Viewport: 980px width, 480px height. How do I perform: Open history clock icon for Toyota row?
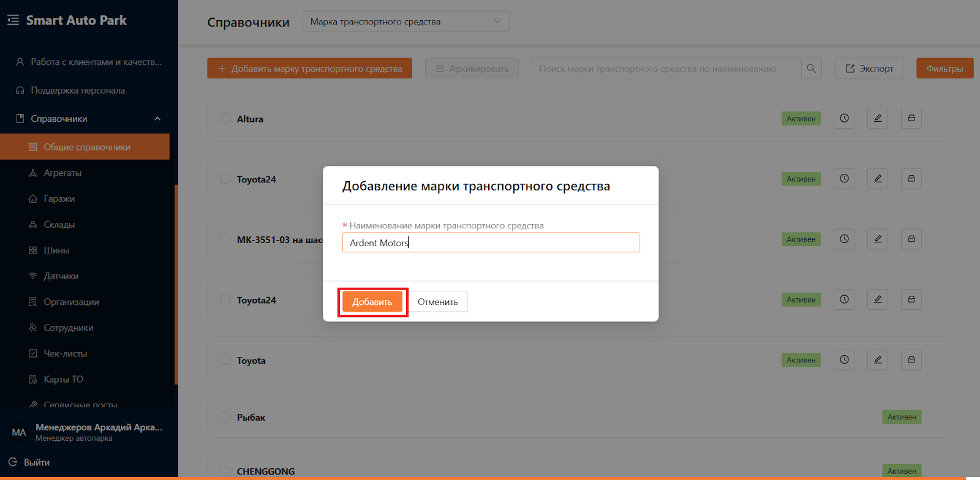pyautogui.click(x=844, y=360)
